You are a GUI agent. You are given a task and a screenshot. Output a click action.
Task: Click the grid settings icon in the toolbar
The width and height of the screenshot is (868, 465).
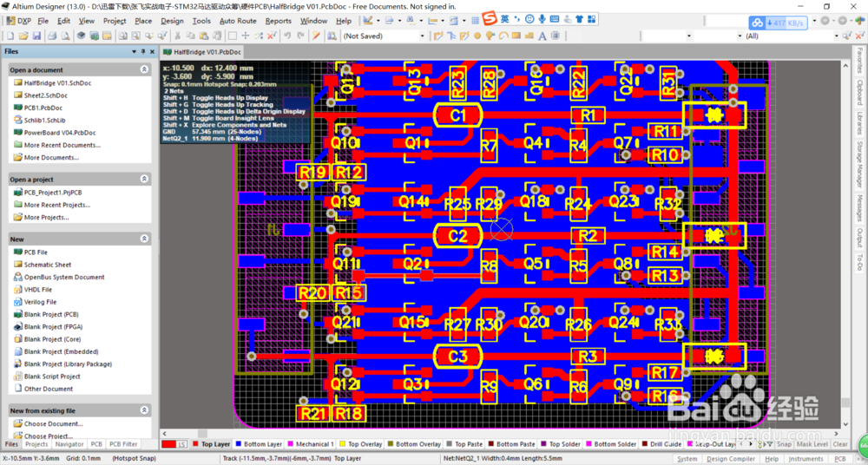pyautogui.click(x=475, y=21)
